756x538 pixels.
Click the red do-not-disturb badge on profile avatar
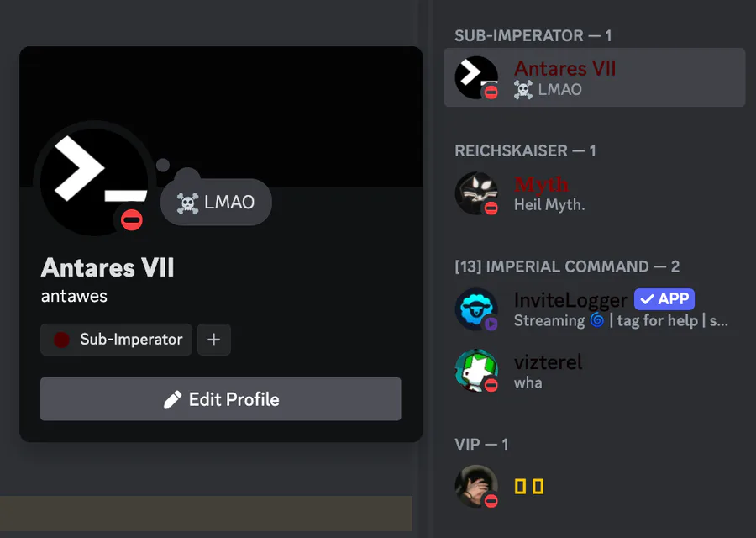point(132,220)
